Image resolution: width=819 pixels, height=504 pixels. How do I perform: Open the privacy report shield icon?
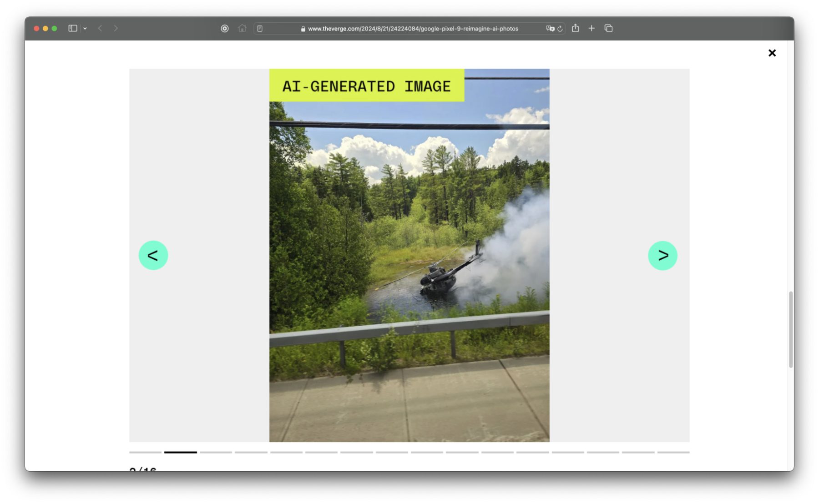[x=224, y=28]
